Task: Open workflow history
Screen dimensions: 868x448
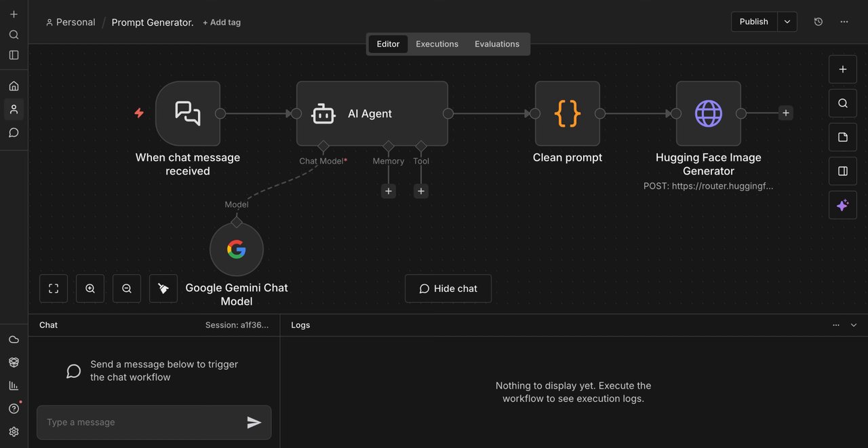Action: (x=818, y=22)
